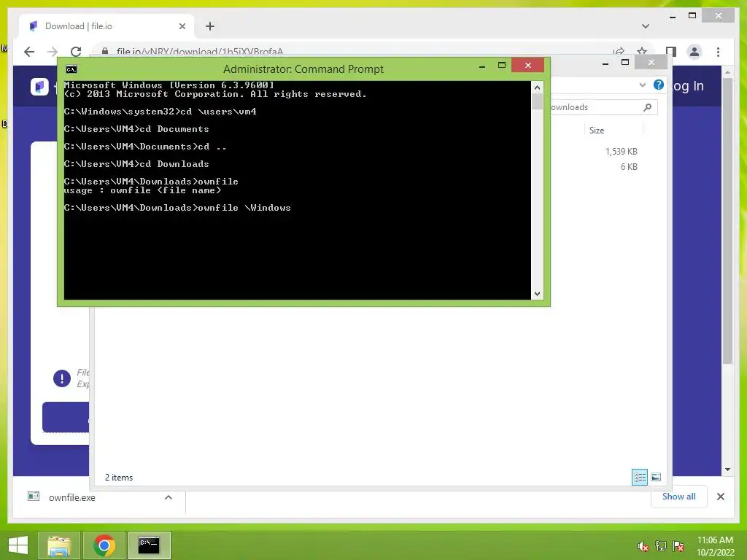Click the network tray icon
Image resolution: width=747 pixels, height=560 pixels.
(x=661, y=546)
